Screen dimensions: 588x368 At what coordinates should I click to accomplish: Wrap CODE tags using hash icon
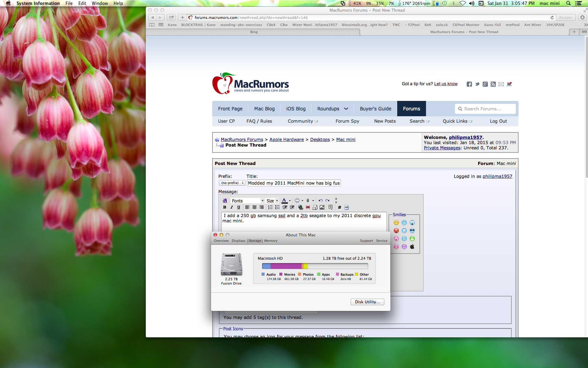pos(340,207)
